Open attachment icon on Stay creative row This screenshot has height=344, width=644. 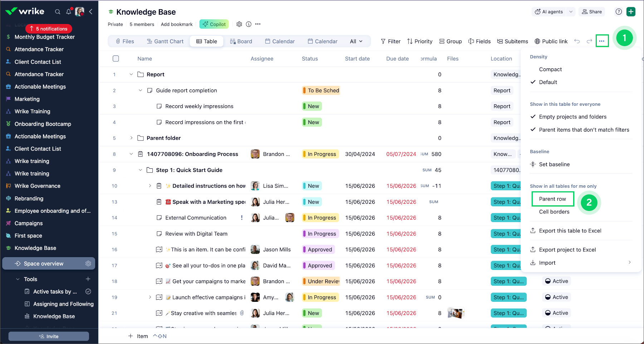(x=242, y=313)
